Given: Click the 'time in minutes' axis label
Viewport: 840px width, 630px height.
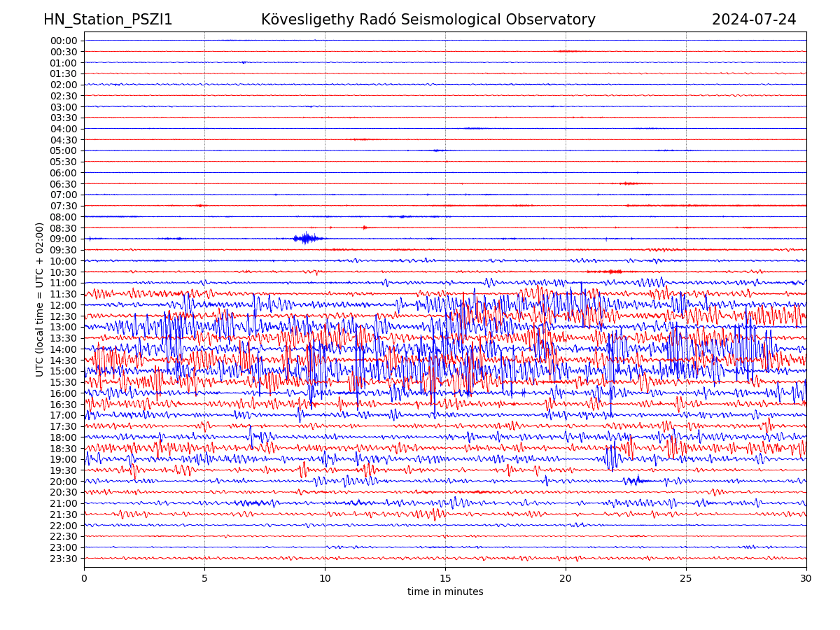Looking at the screenshot, I should 445,592.
